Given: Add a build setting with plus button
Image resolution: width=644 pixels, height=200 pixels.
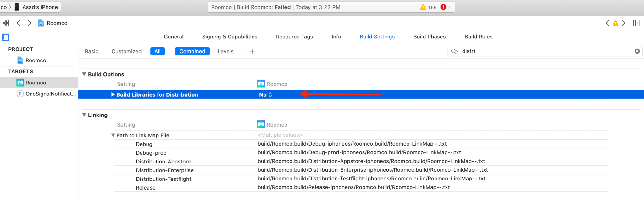Looking at the screenshot, I should pyautogui.click(x=252, y=52).
